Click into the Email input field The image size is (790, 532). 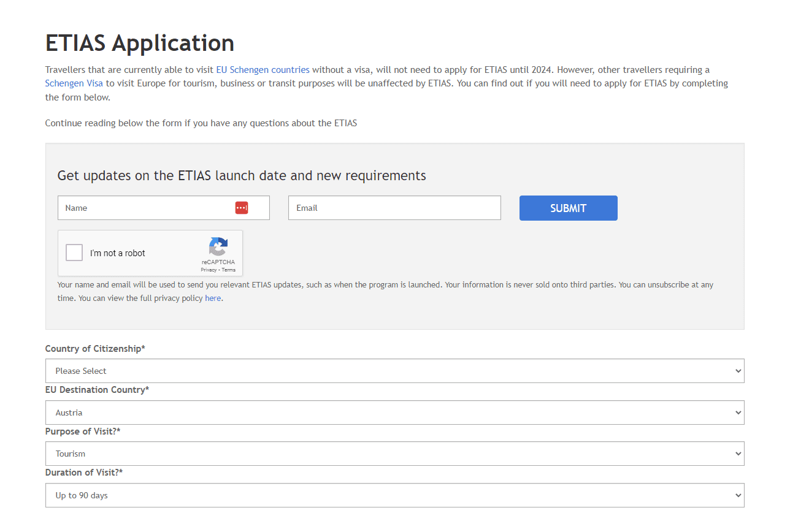tap(394, 208)
